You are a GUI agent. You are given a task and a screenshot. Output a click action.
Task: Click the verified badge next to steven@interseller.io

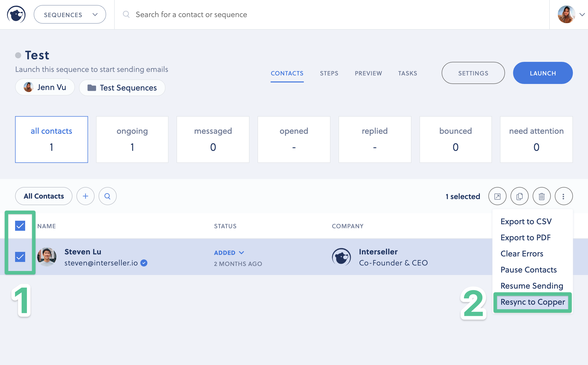click(144, 263)
